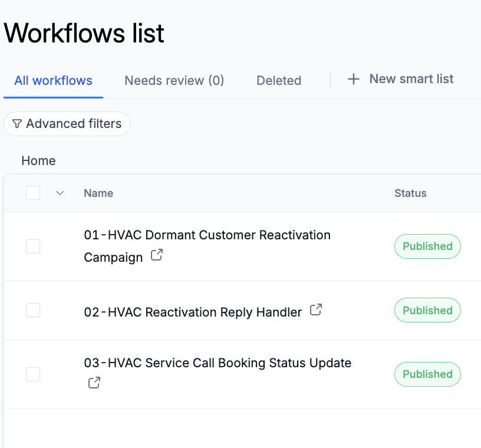Open Advanced filters

pyautogui.click(x=67, y=124)
